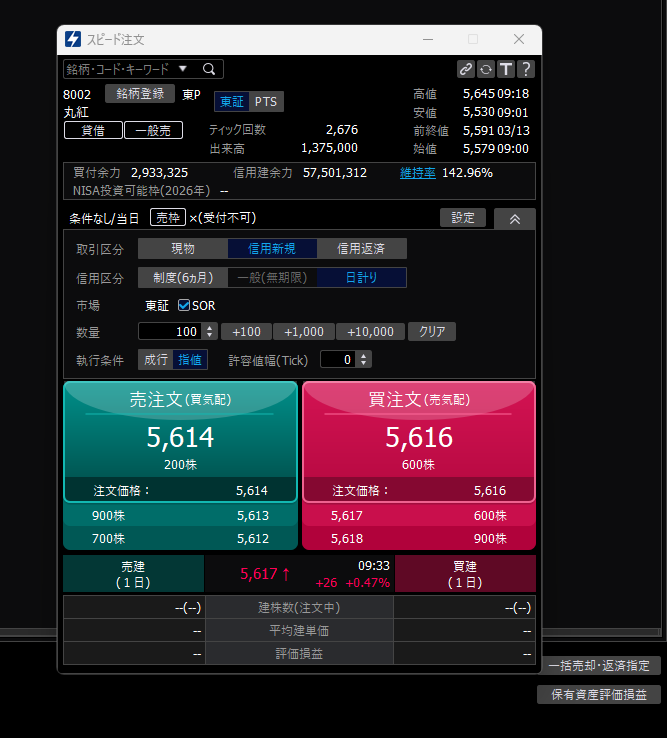667x738 pixels.
Task: Click the 許容値幅 Tick stepper arrows
Action: (x=364, y=359)
